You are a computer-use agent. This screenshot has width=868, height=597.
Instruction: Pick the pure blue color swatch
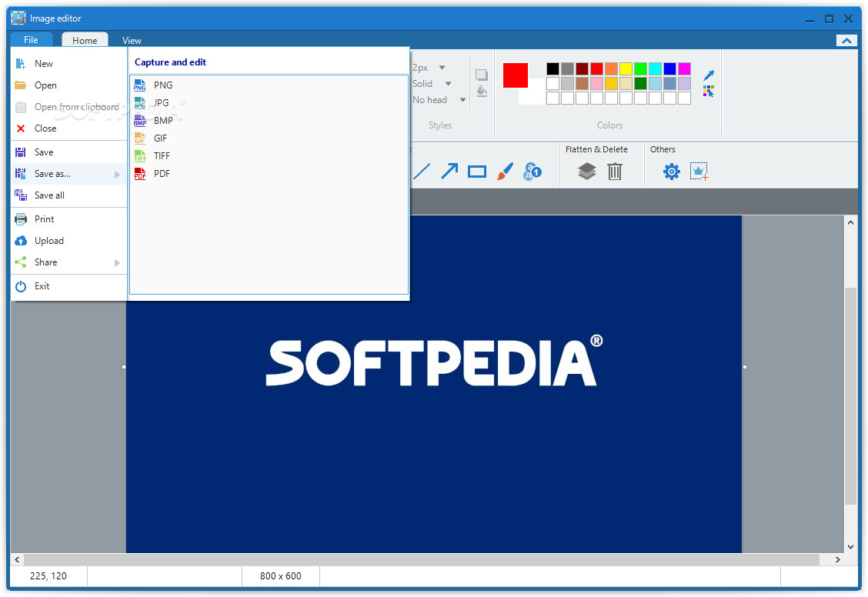click(669, 68)
